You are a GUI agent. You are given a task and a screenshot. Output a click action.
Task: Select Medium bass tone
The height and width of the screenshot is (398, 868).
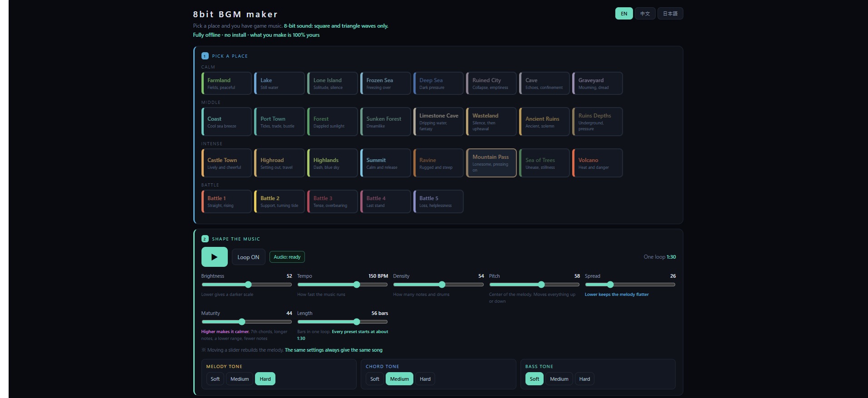(x=559, y=379)
